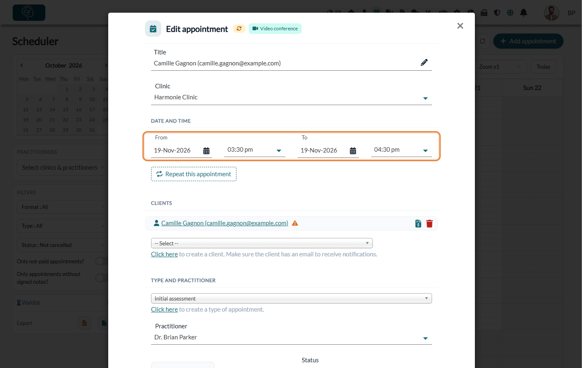Click the app logo in top-left corner
Screen dimensions: 588x368
click(29, 13)
